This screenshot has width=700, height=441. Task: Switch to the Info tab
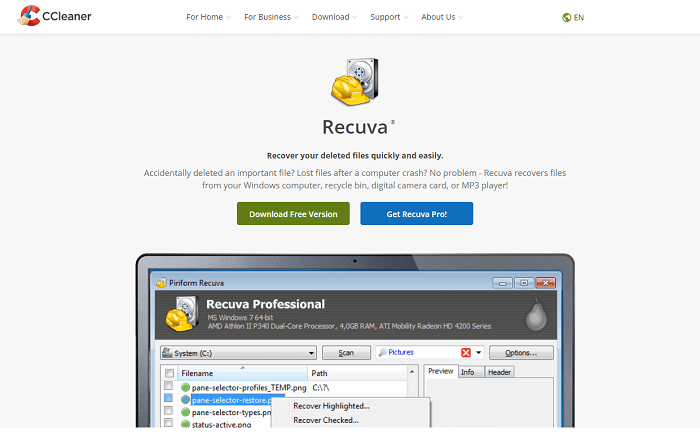471,372
